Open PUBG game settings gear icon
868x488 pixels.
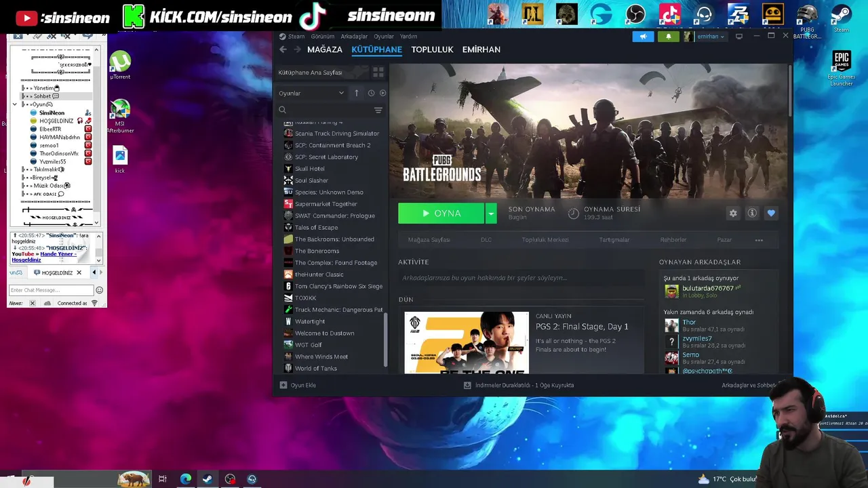click(733, 213)
